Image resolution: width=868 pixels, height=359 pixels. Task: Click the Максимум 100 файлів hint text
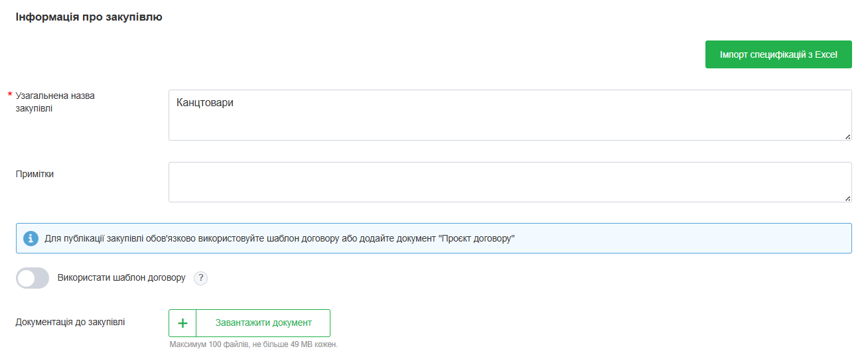[253, 344]
